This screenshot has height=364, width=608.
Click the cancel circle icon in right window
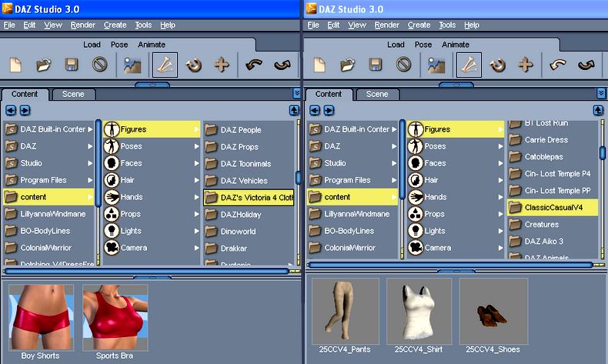pyautogui.click(x=403, y=65)
